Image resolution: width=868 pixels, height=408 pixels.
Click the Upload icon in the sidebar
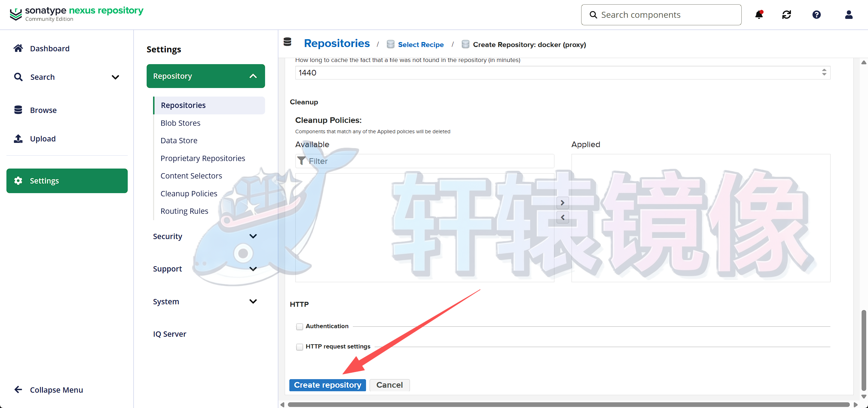(18, 138)
